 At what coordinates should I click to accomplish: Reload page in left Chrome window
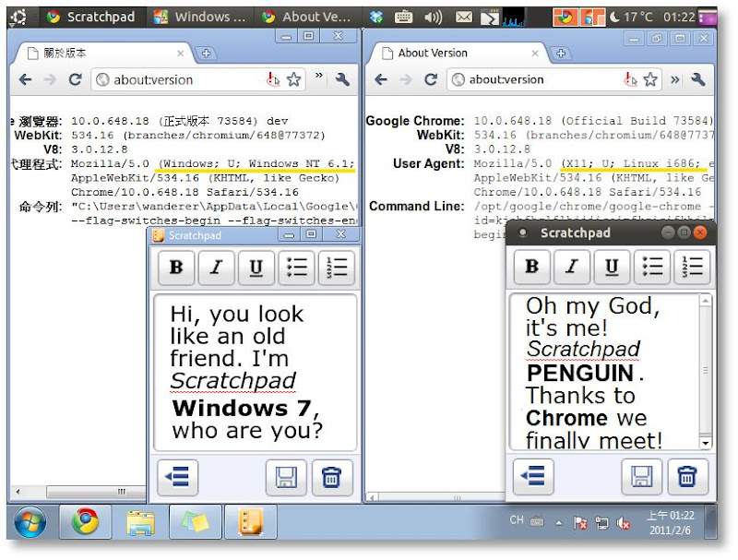[x=76, y=79]
